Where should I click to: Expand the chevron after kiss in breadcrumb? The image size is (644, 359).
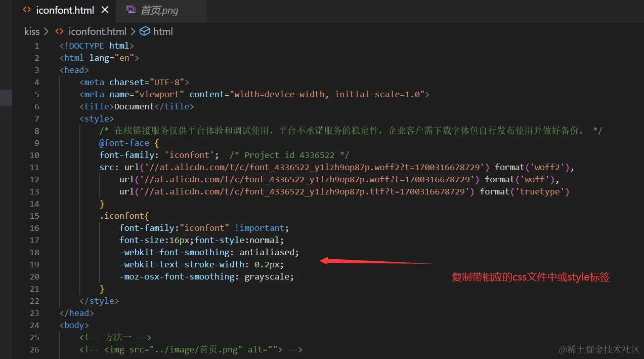[x=47, y=31]
